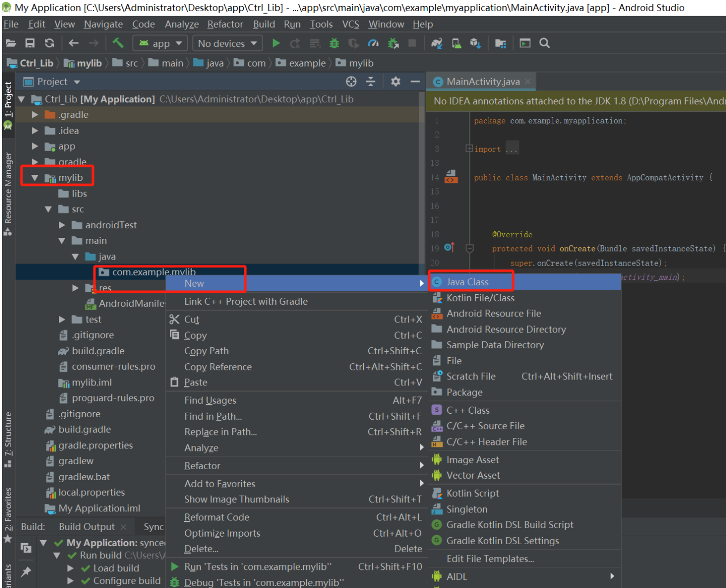This screenshot has height=588, width=726.
Task: Open the No devices dropdown
Action: pos(227,43)
